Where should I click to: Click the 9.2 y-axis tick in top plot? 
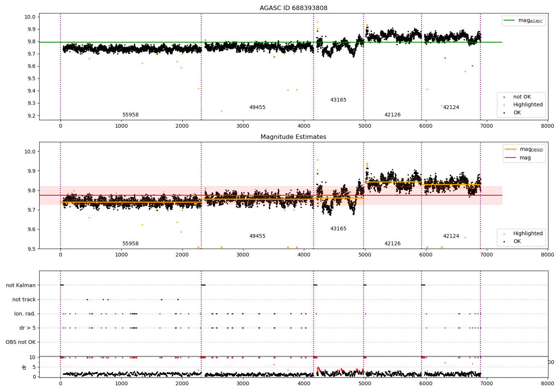click(31, 116)
